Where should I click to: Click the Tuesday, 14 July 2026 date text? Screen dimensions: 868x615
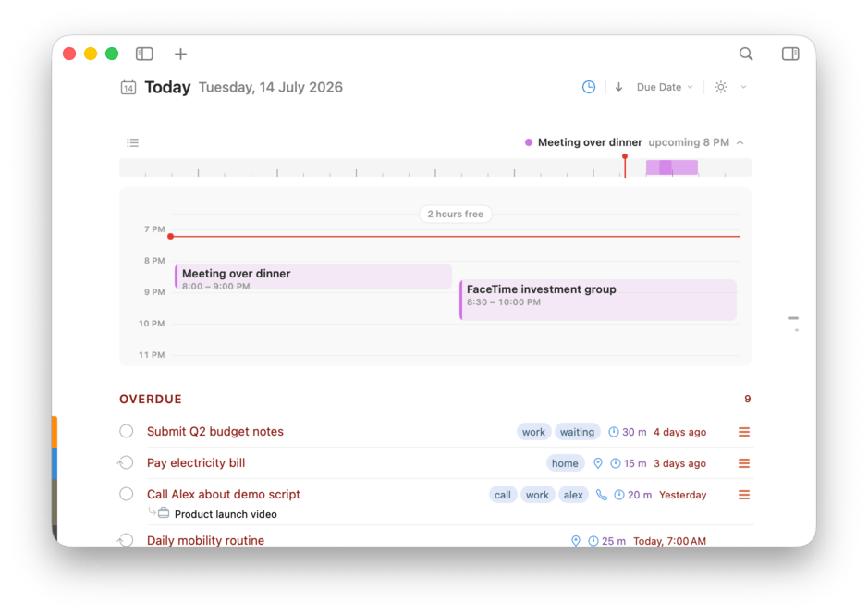(271, 88)
